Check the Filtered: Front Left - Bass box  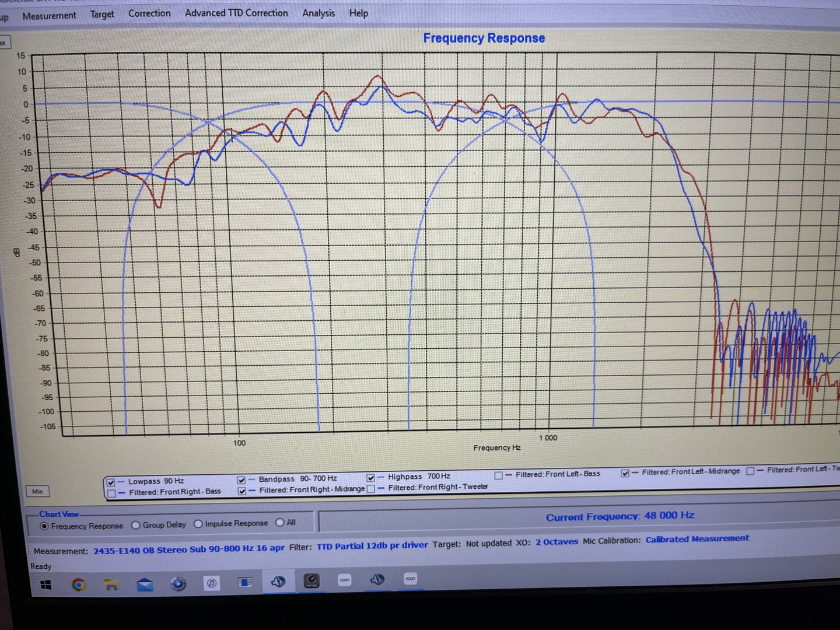point(498,475)
